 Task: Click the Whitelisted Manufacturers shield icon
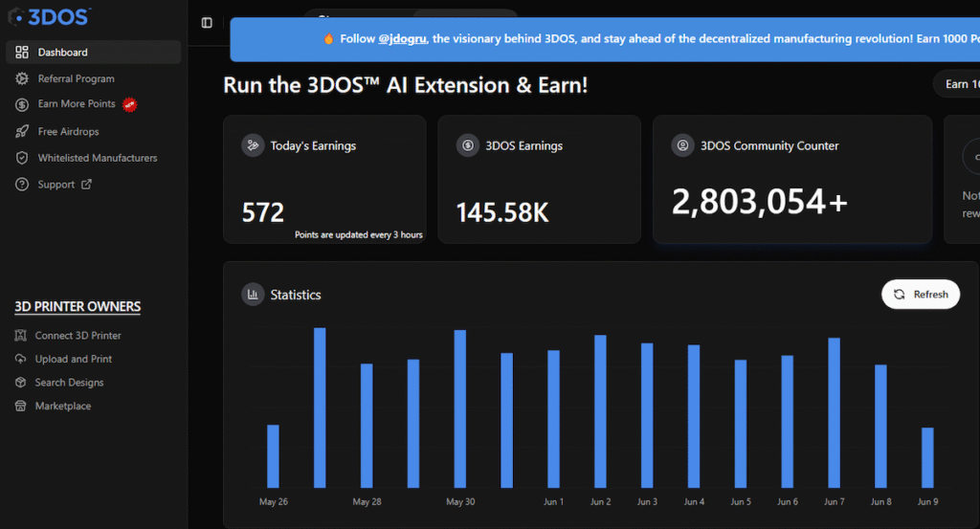(x=22, y=158)
